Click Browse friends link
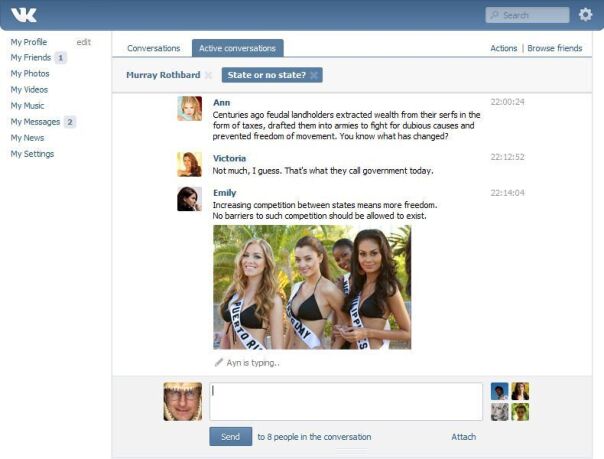Screen dimensions: 604x459 click(x=555, y=48)
